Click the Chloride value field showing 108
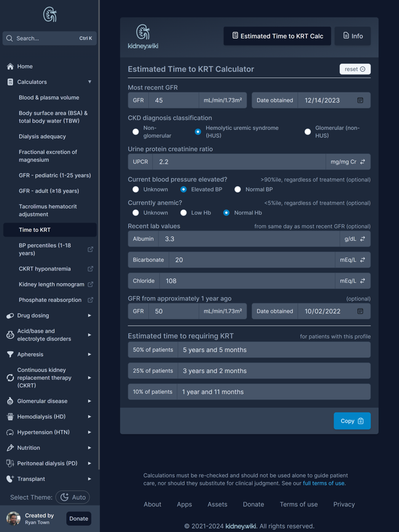 point(247,281)
